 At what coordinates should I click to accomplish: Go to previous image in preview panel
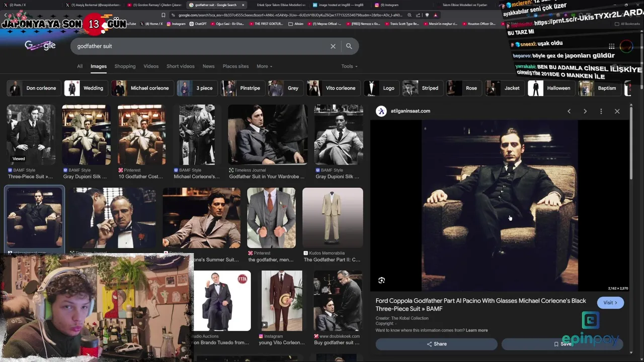tap(569, 111)
